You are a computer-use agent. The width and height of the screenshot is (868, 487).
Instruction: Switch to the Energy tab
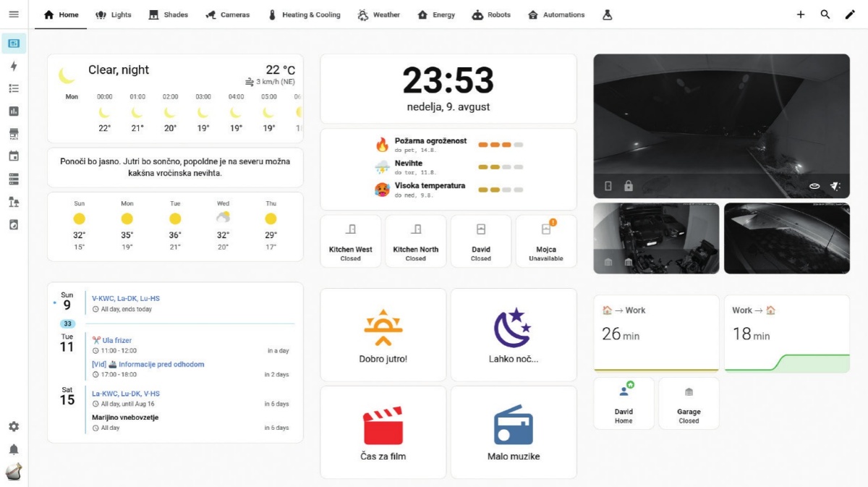[x=436, y=14]
